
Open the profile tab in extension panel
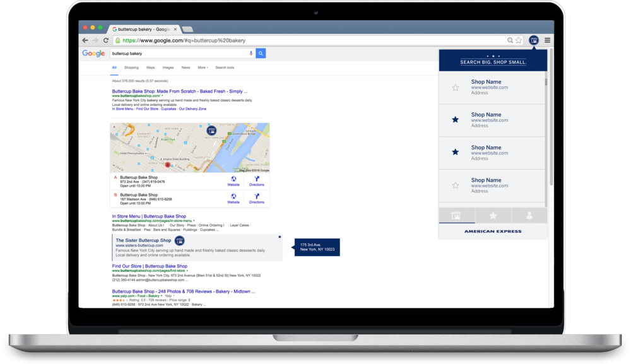click(x=529, y=216)
